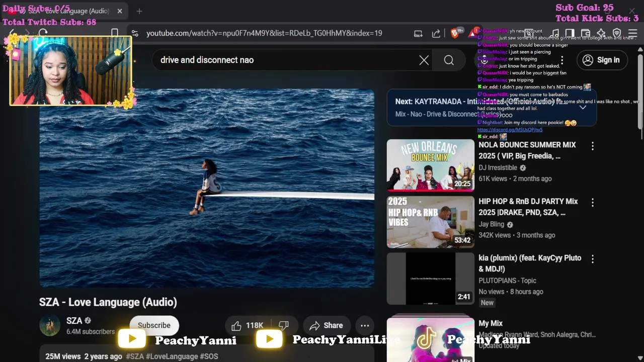Click the install/cast icon in address bar

(x=418, y=33)
